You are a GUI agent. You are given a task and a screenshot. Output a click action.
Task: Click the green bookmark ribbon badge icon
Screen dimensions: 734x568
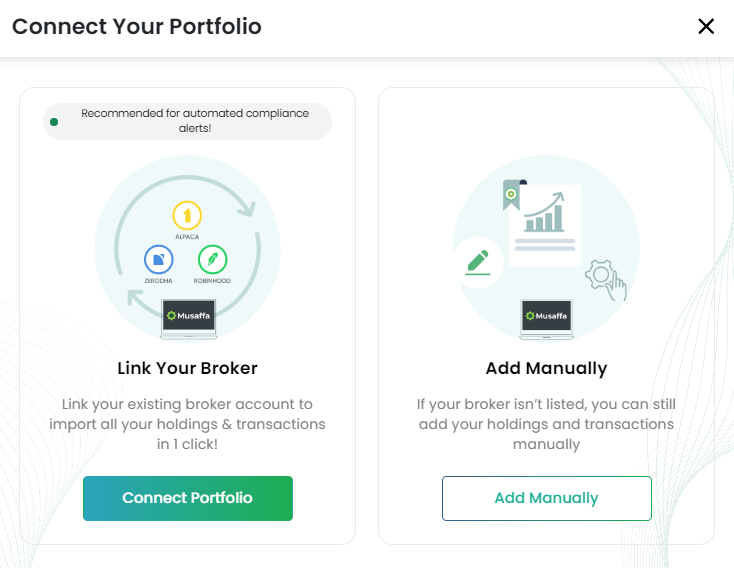tap(511, 194)
